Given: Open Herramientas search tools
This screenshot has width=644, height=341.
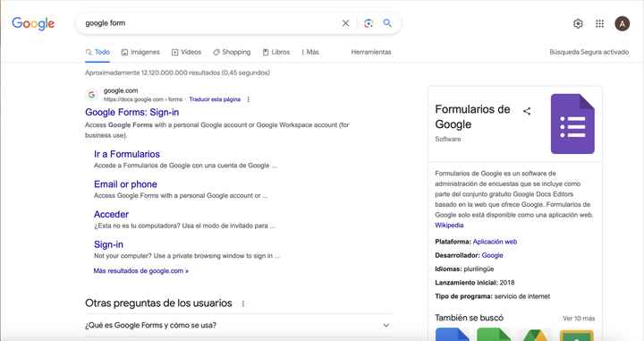Looking at the screenshot, I should pyautogui.click(x=371, y=52).
